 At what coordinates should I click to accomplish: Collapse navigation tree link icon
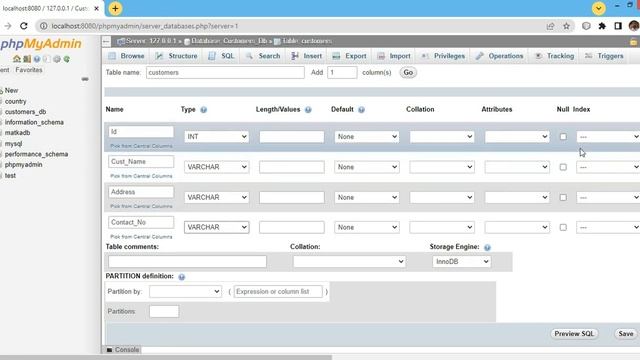coord(85,79)
